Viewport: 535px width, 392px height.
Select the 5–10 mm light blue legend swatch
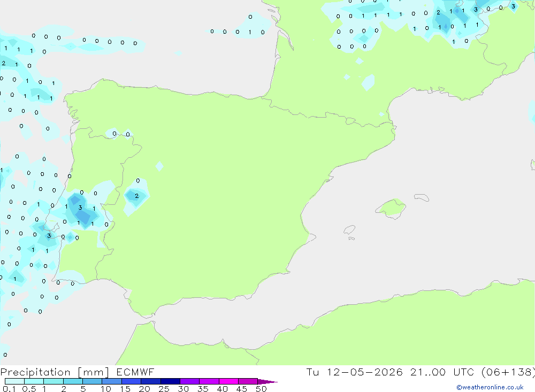[93, 381]
